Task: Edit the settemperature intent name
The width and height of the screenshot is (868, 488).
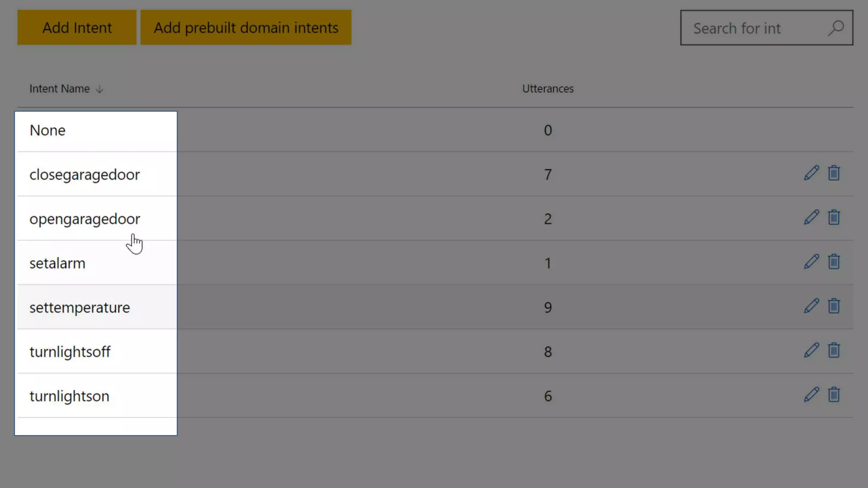Action: pyautogui.click(x=811, y=306)
